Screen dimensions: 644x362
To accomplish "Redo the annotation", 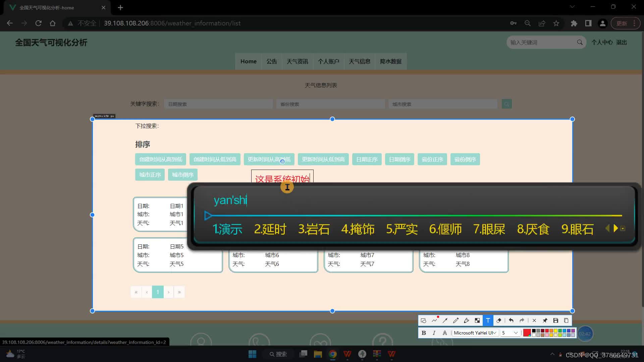I will (x=522, y=320).
